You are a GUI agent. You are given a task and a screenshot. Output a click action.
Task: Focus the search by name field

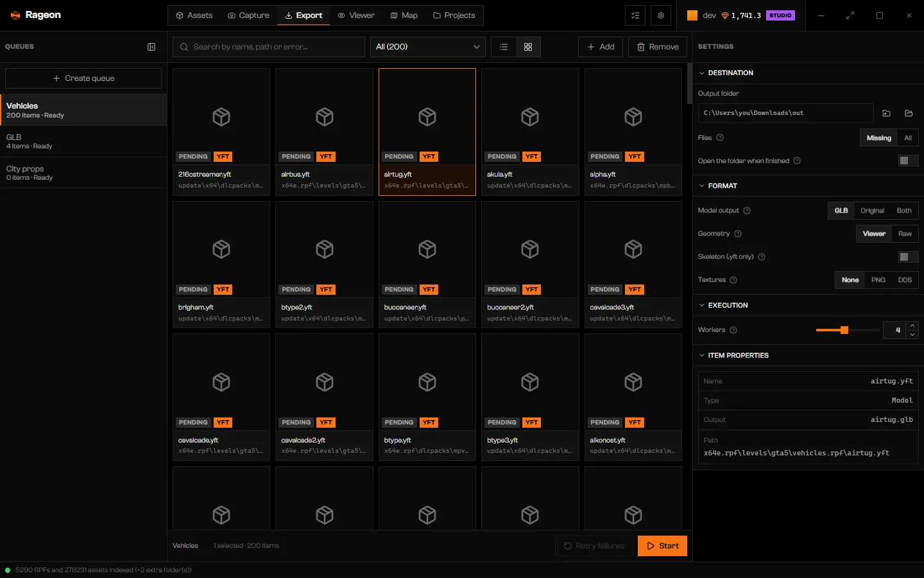(x=269, y=47)
